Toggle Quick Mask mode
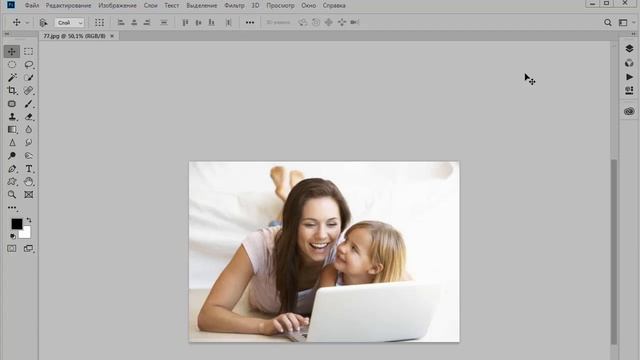 tap(12, 248)
